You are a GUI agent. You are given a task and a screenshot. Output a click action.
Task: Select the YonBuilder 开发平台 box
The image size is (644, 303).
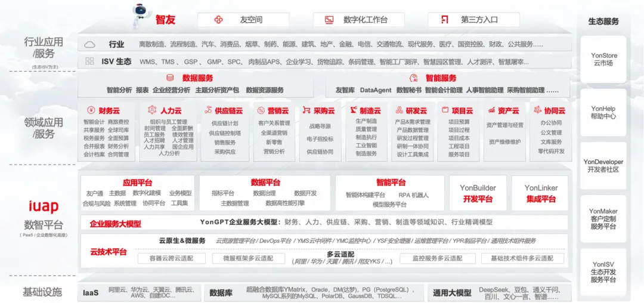coord(478,193)
